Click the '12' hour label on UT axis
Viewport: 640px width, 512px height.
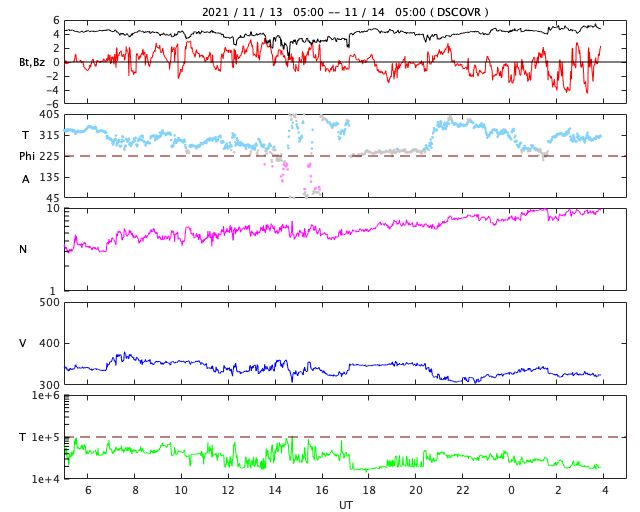point(228,490)
